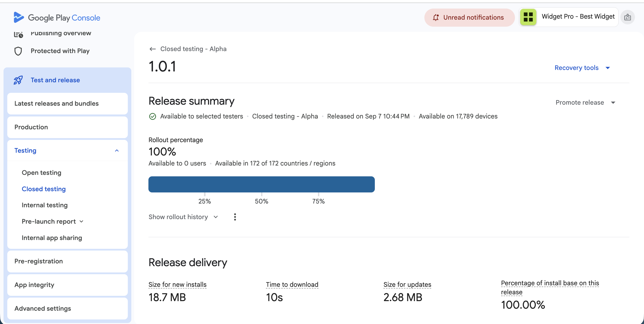The height and width of the screenshot is (324, 644).
Task: Collapse the Testing section chevron
Action: [117, 150]
